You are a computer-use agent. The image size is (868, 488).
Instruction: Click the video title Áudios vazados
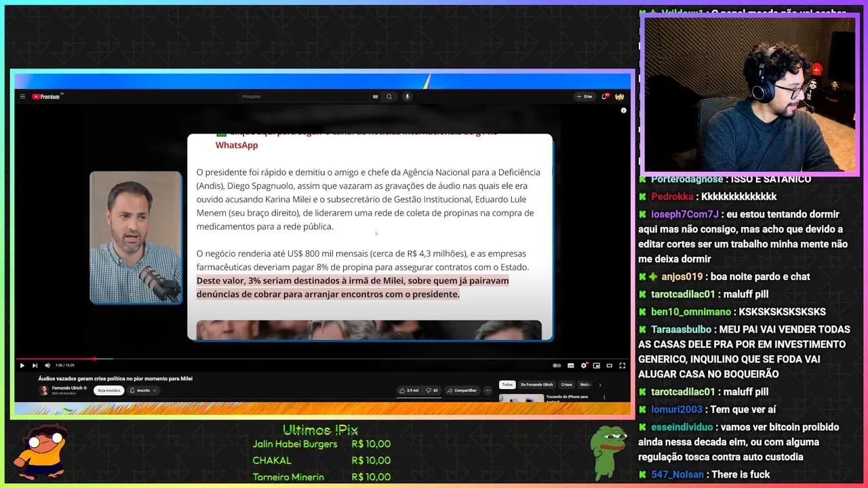(115, 378)
